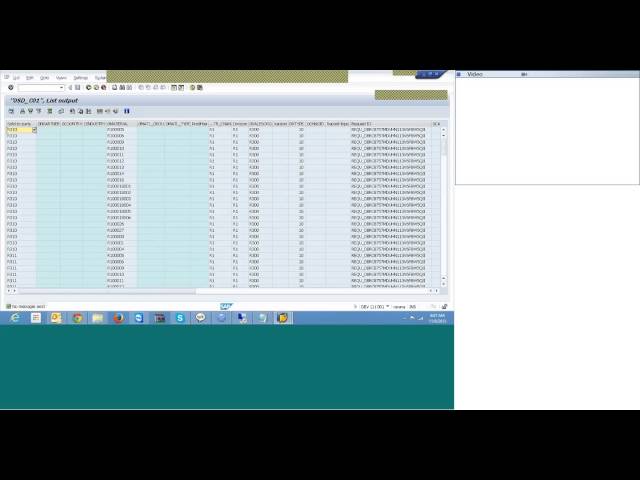This screenshot has height=480, width=640.
Task: Click the far-right icon in the status bar
Action: click(x=444, y=307)
